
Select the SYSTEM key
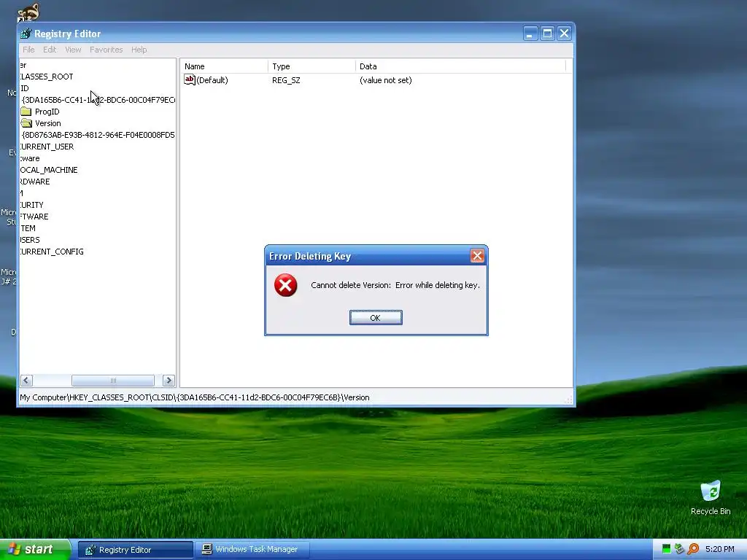pyautogui.click(x=28, y=228)
